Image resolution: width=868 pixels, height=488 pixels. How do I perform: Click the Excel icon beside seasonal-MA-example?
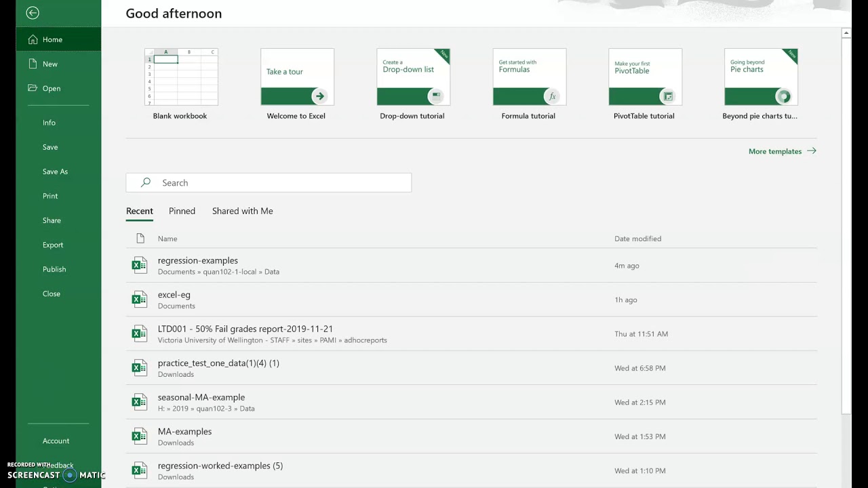point(140,402)
